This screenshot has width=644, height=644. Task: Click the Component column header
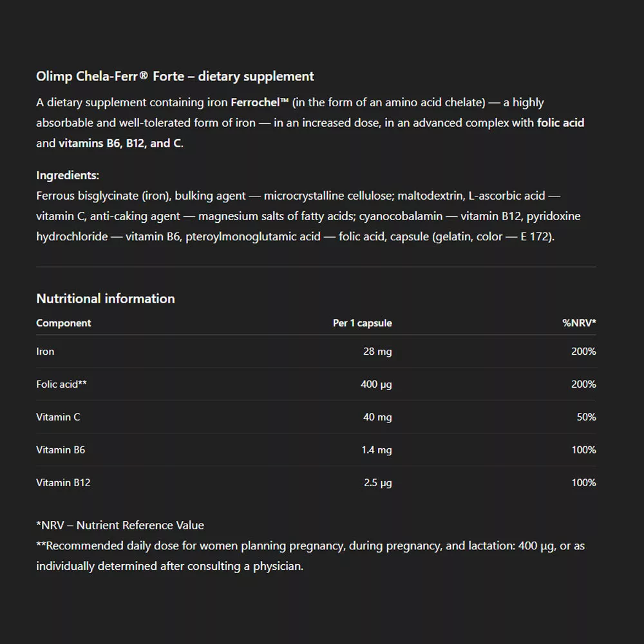(64, 323)
